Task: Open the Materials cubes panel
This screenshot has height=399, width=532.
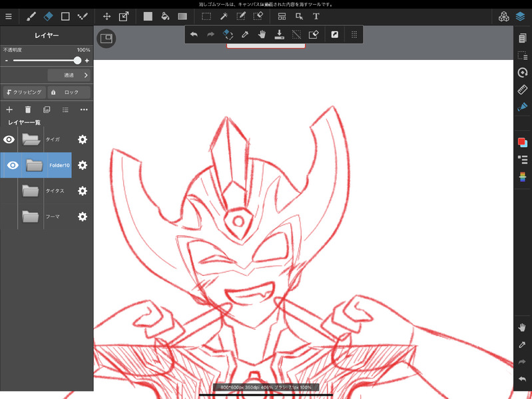Action: point(504,16)
